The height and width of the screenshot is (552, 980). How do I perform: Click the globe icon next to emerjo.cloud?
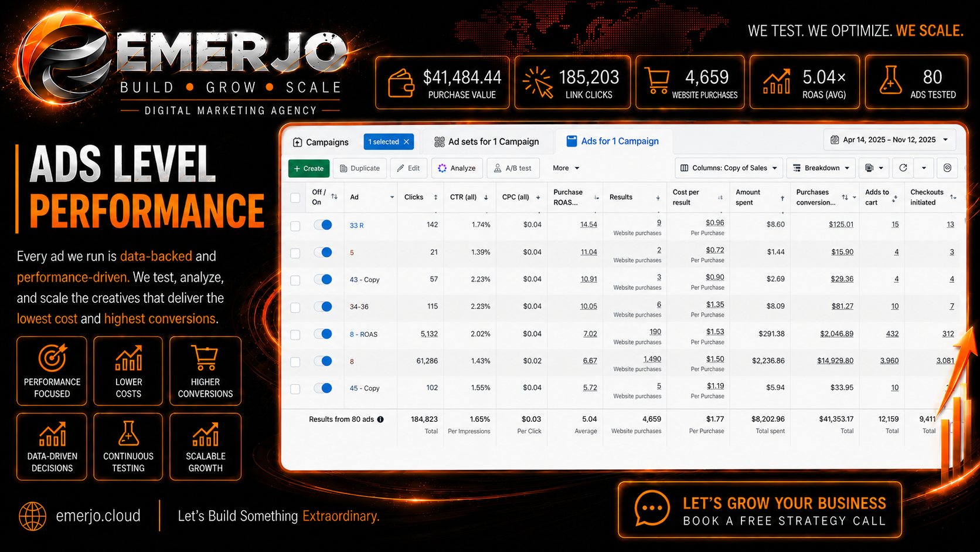coord(33,516)
